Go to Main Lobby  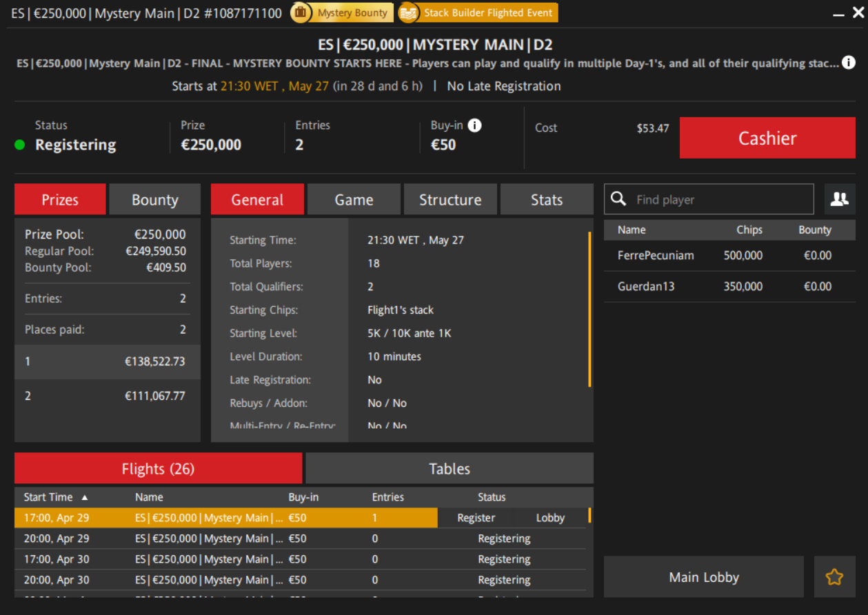[703, 577]
